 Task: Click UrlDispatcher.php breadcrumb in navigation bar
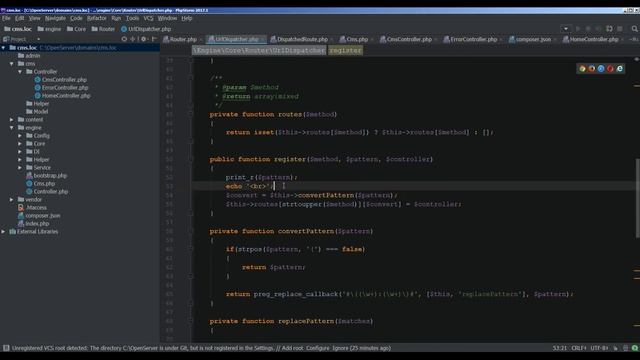[x=146, y=29]
